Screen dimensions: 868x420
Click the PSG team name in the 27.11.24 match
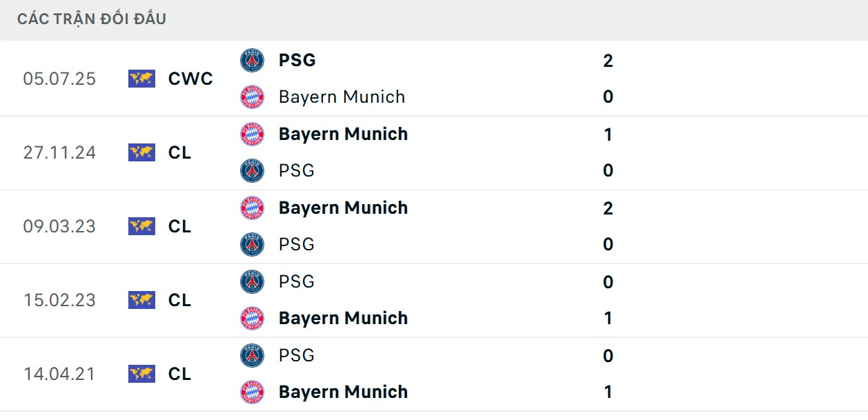[296, 170]
